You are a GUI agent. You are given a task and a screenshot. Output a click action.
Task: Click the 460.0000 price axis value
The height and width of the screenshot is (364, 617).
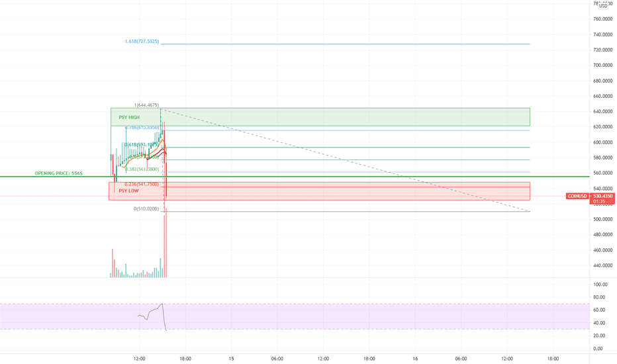click(x=603, y=250)
